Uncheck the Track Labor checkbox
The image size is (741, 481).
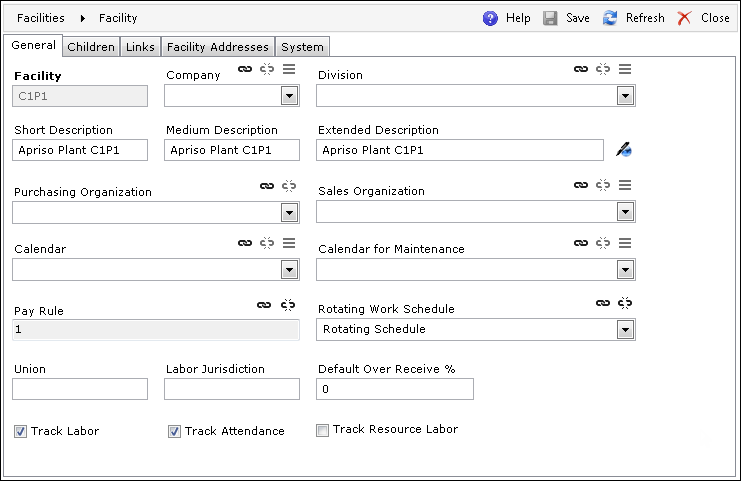20,431
